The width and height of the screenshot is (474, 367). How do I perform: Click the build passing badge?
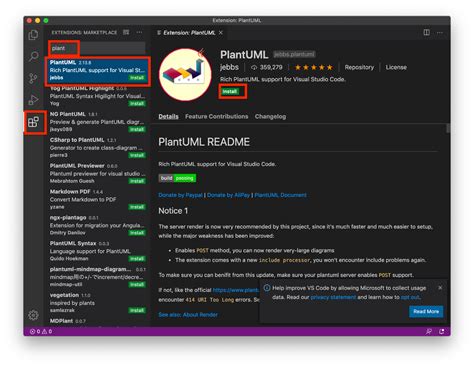click(x=177, y=178)
